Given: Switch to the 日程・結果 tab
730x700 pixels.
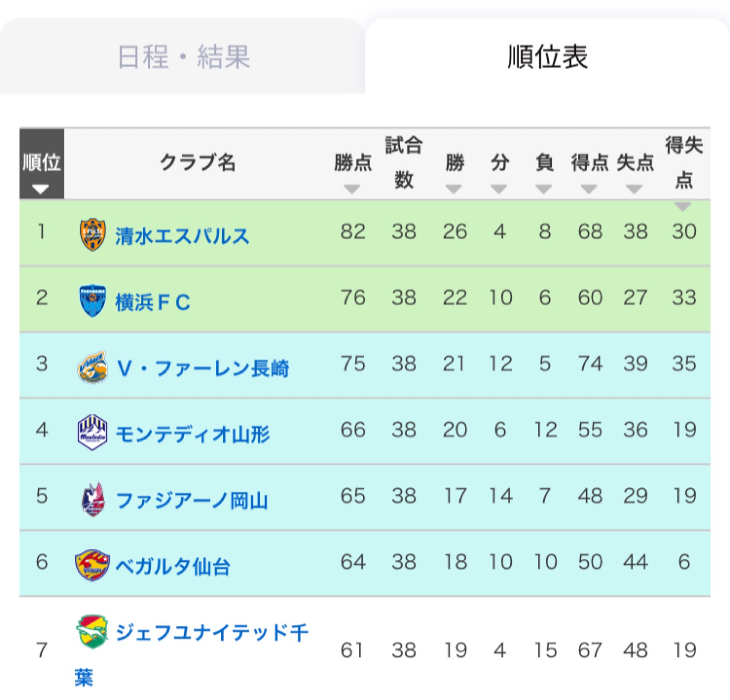Looking at the screenshot, I should pyautogui.click(x=182, y=56).
